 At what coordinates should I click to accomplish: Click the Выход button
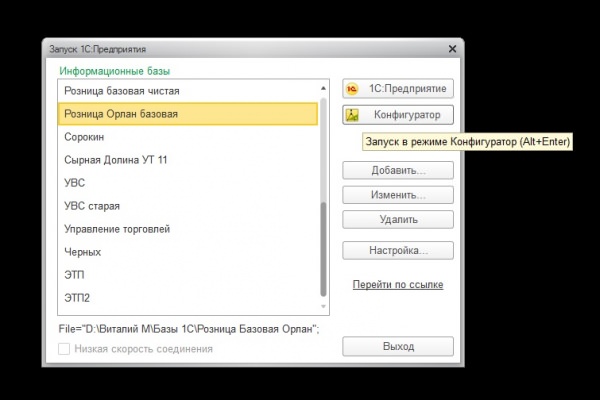click(x=398, y=346)
